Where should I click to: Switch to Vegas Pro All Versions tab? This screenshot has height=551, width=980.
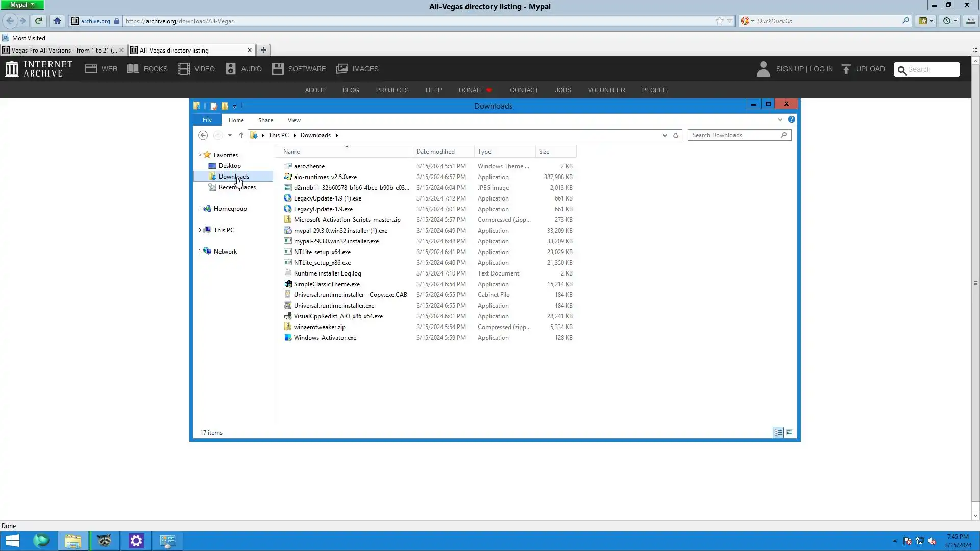(x=61, y=50)
